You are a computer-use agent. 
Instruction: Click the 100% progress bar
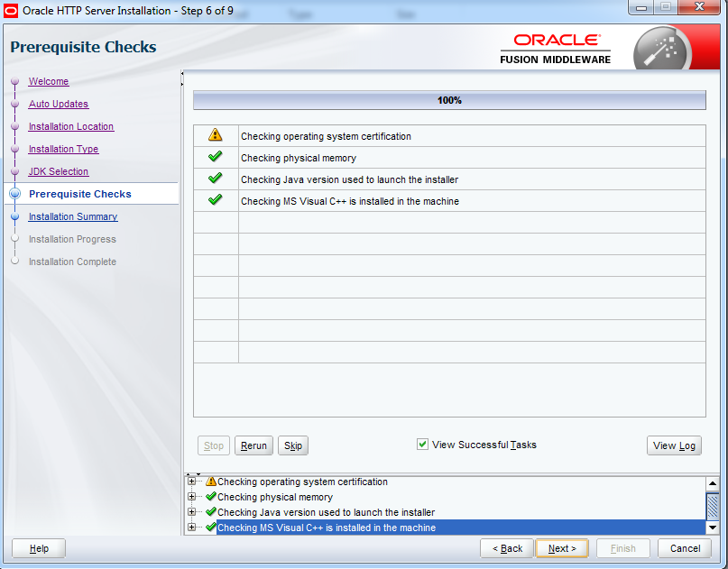click(x=449, y=100)
